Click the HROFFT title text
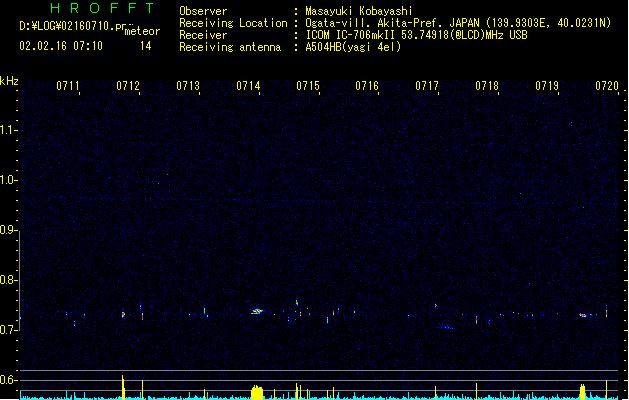The width and height of the screenshot is (629, 400). pos(102,8)
